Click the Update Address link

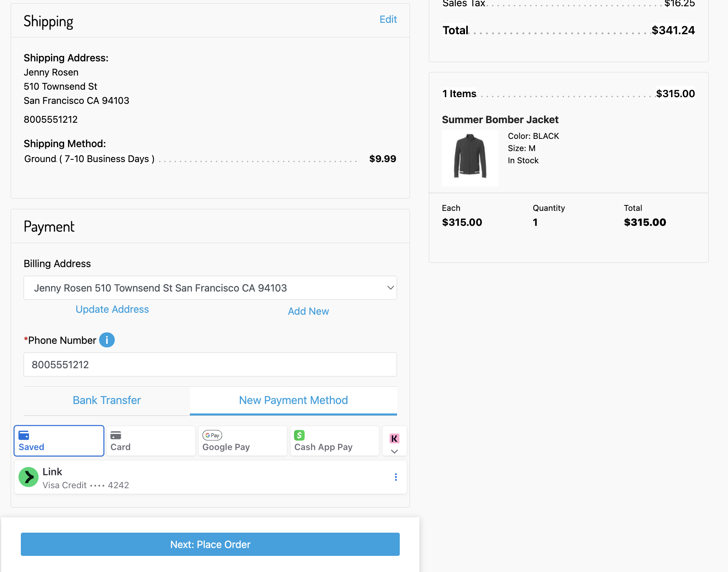[x=112, y=309]
